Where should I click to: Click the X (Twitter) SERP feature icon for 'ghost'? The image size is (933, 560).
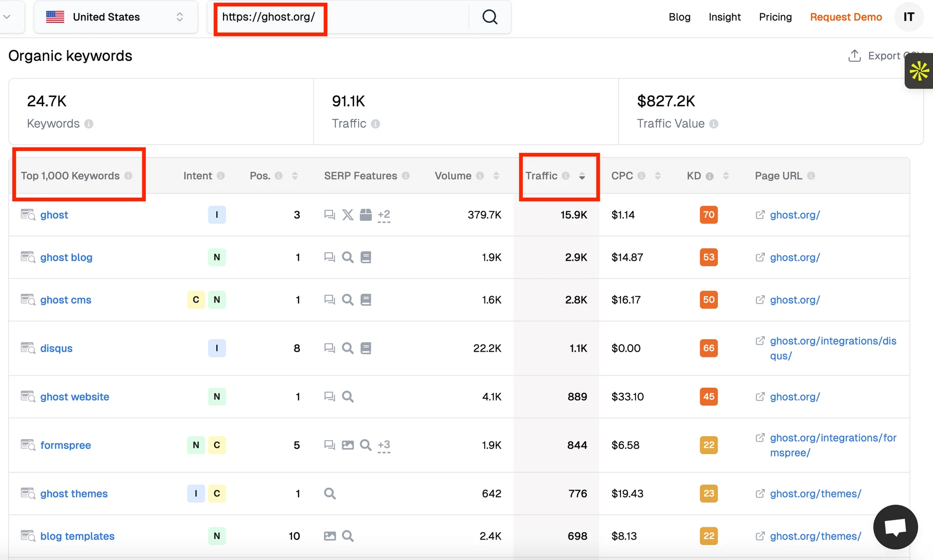(347, 215)
